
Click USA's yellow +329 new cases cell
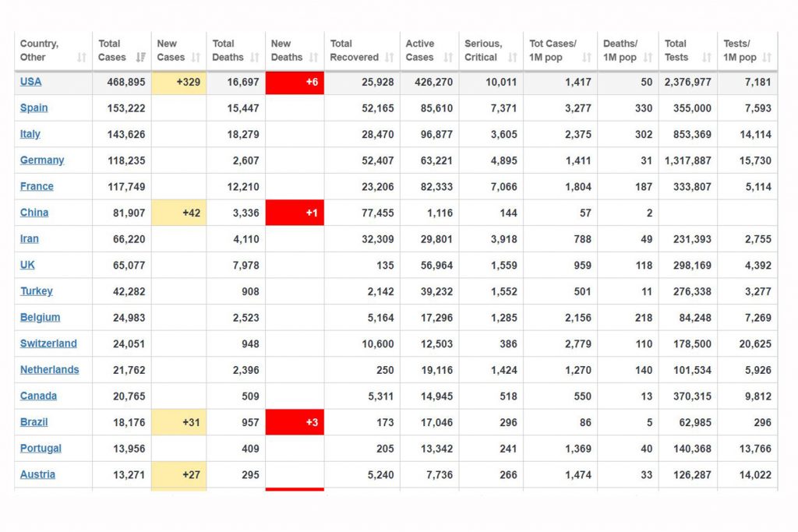point(178,82)
